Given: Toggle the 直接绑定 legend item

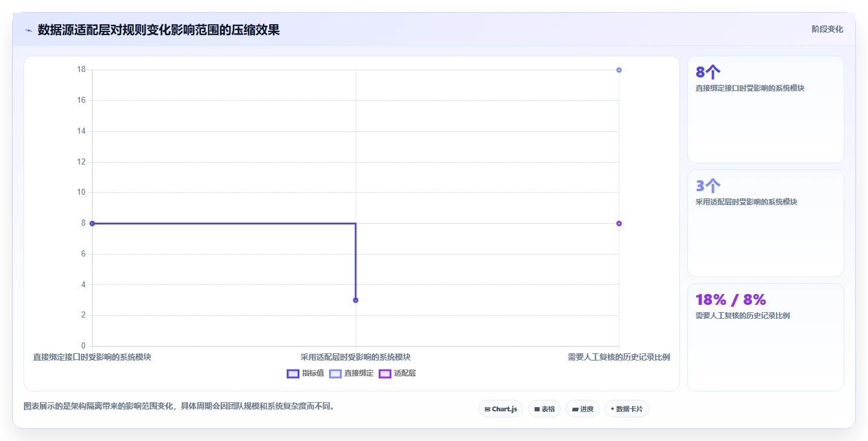Looking at the screenshot, I should click(x=351, y=373).
